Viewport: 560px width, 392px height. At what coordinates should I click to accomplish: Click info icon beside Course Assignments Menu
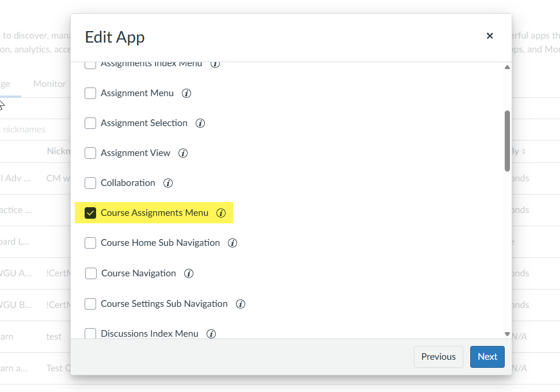(x=221, y=213)
